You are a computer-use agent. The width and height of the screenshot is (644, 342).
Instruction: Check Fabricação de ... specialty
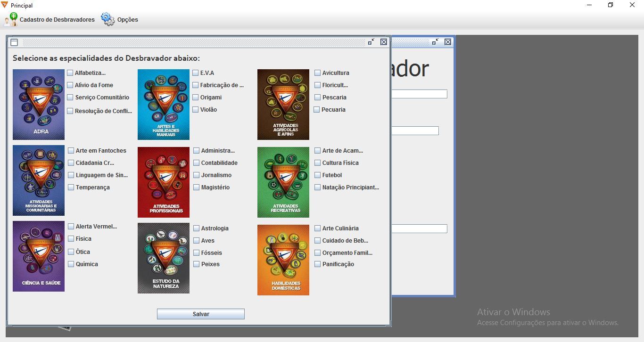coord(196,85)
